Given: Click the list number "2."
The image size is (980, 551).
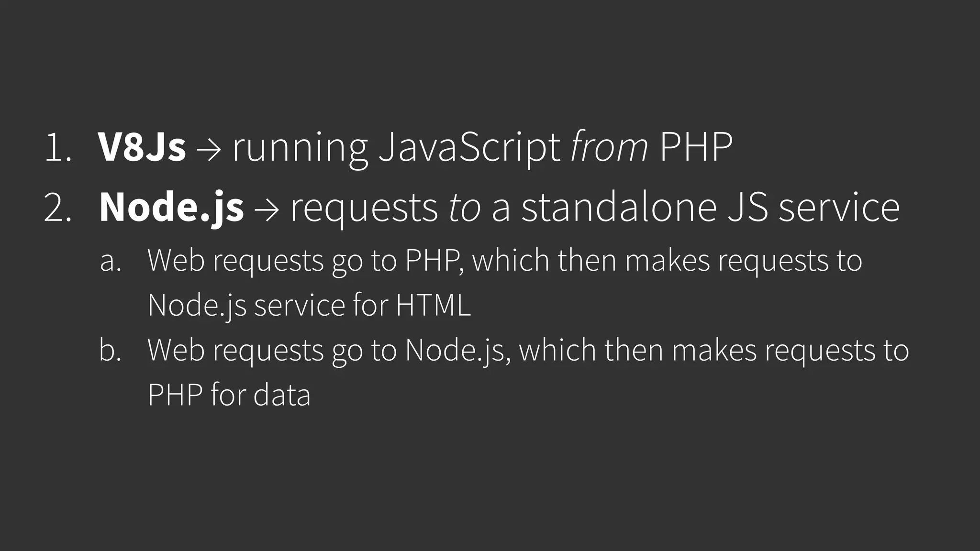Looking at the screenshot, I should click(58, 209).
